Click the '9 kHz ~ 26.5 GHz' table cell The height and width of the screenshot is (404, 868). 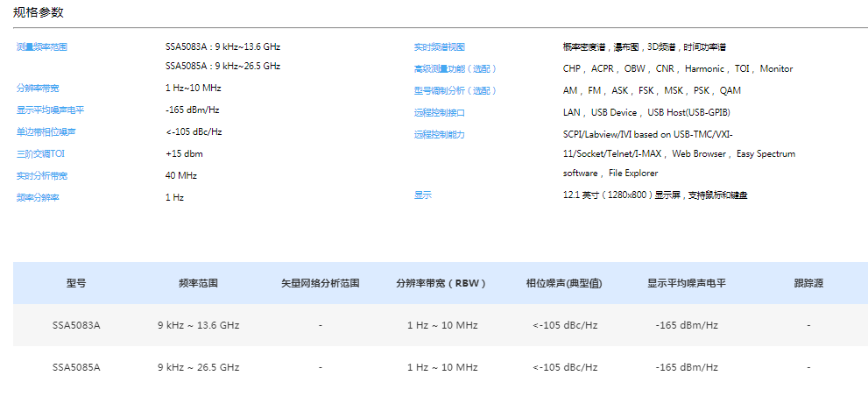pyautogui.click(x=198, y=367)
